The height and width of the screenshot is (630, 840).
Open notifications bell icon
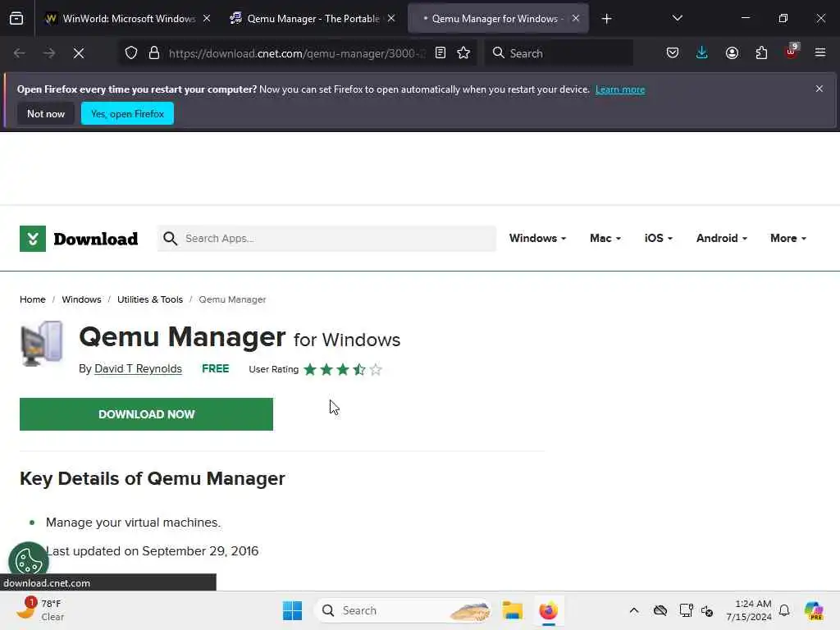tap(784, 610)
